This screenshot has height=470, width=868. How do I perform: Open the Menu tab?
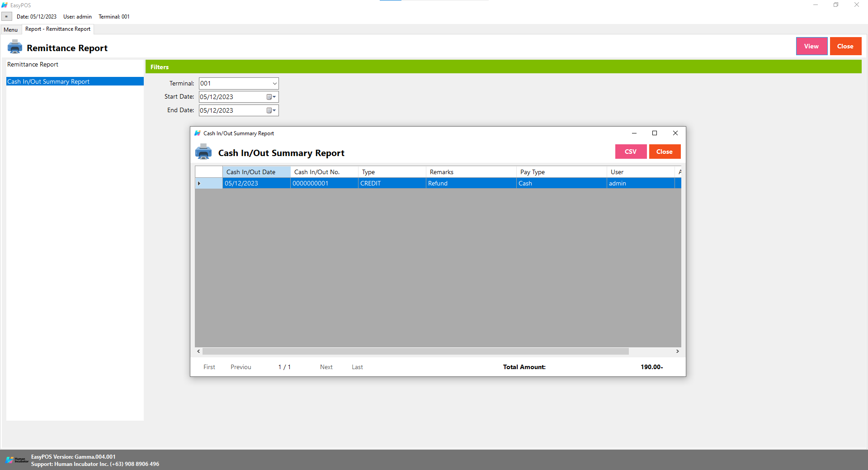click(x=11, y=29)
